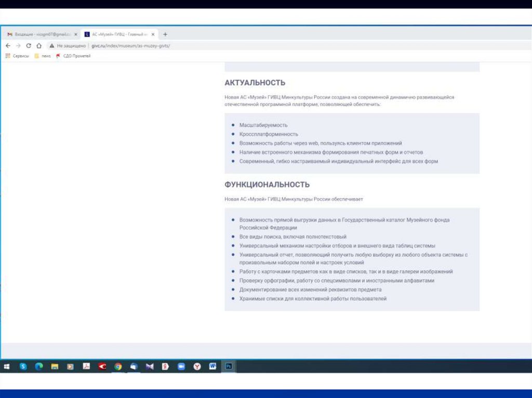This screenshot has width=532, height=398.
Task: Open Adobe Acrobat from the taskbar
Action: click(x=86, y=366)
